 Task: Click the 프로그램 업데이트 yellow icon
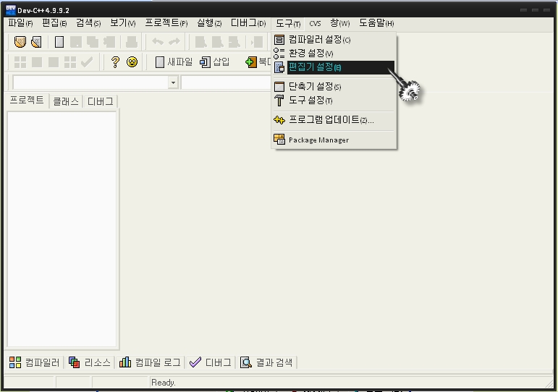coord(279,120)
